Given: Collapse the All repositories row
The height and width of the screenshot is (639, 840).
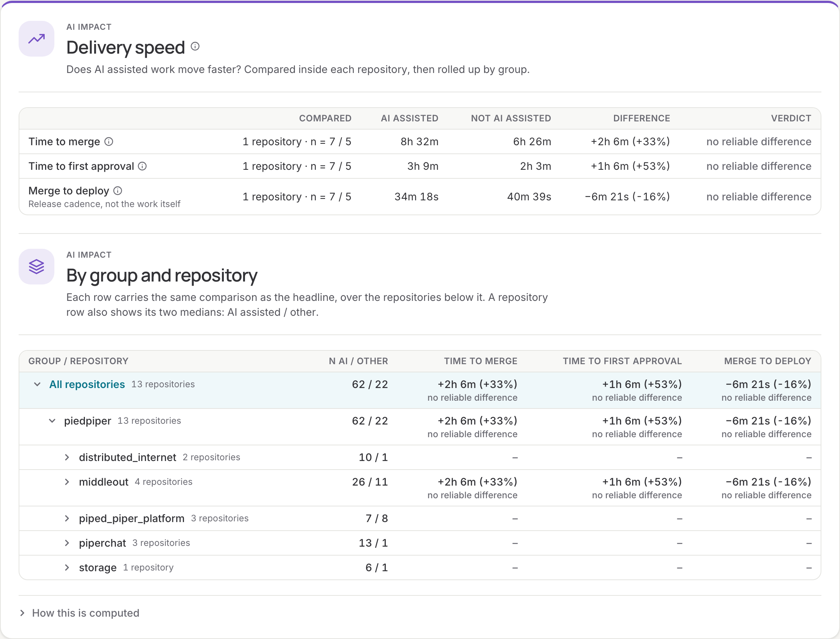Looking at the screenshot, I should point(37,384).
